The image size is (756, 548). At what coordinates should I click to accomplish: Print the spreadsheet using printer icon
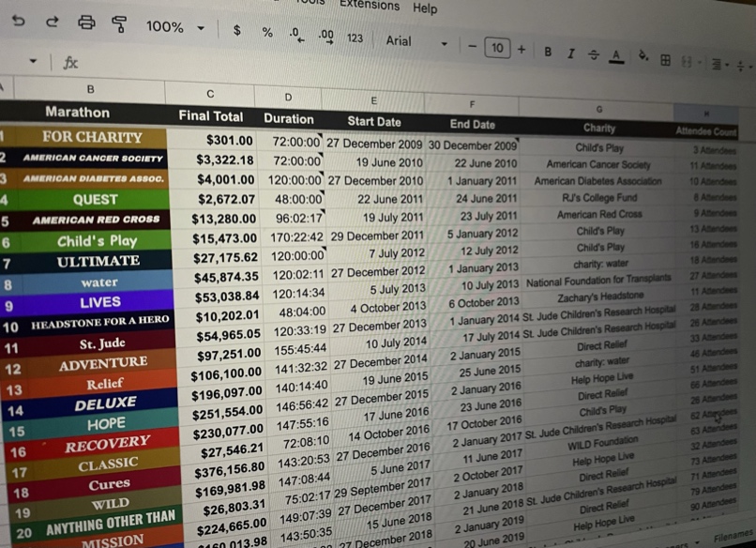point(86,23)
